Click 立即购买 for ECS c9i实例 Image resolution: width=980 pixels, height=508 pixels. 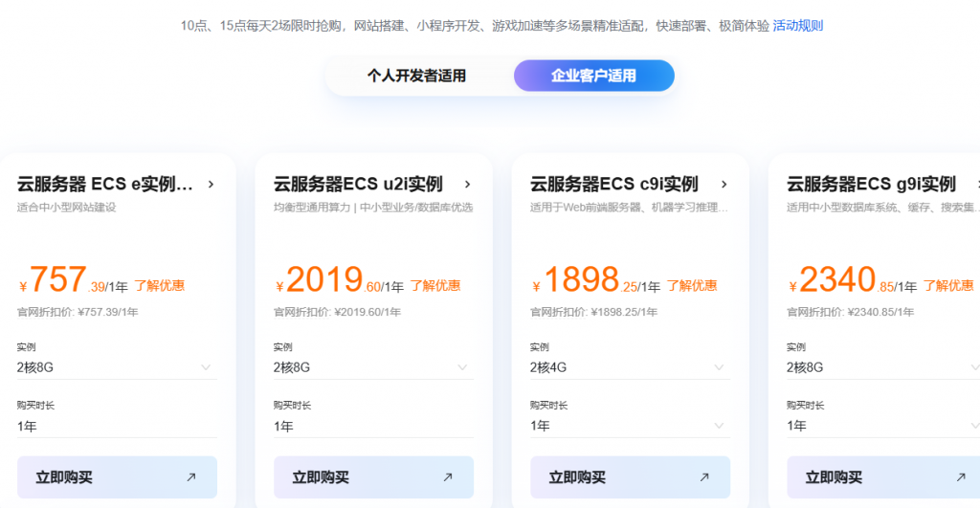[x=630, y=477]
